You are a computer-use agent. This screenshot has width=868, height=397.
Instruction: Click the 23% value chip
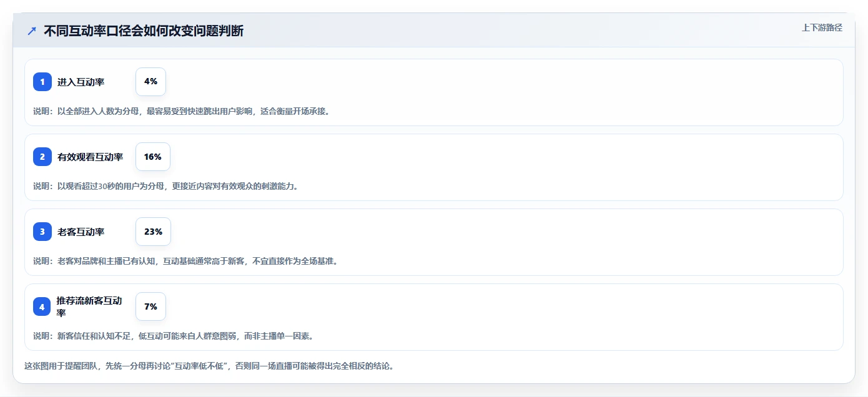tap(153, 232)
